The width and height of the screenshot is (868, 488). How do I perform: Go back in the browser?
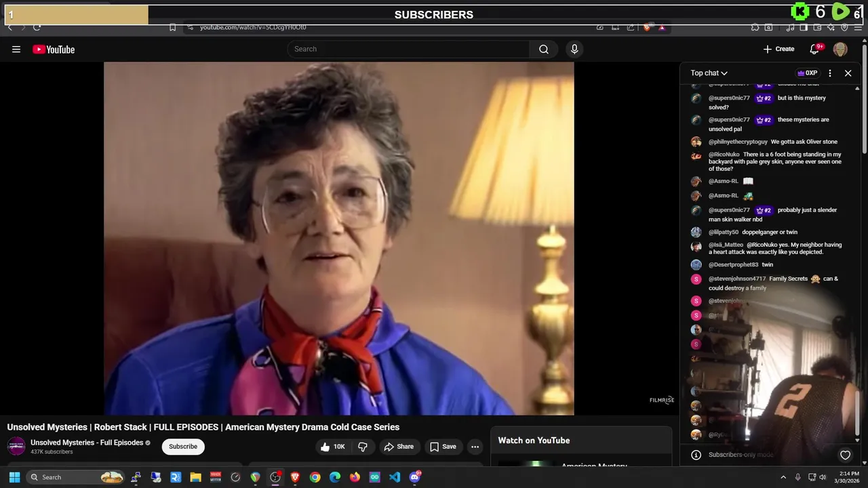pos(9,27)
